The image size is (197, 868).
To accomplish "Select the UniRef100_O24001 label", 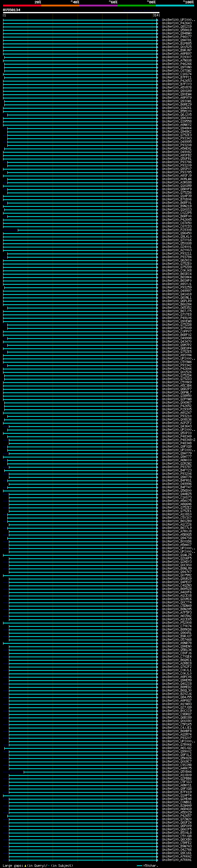I will pyautogui.click(x=177, y=247).
